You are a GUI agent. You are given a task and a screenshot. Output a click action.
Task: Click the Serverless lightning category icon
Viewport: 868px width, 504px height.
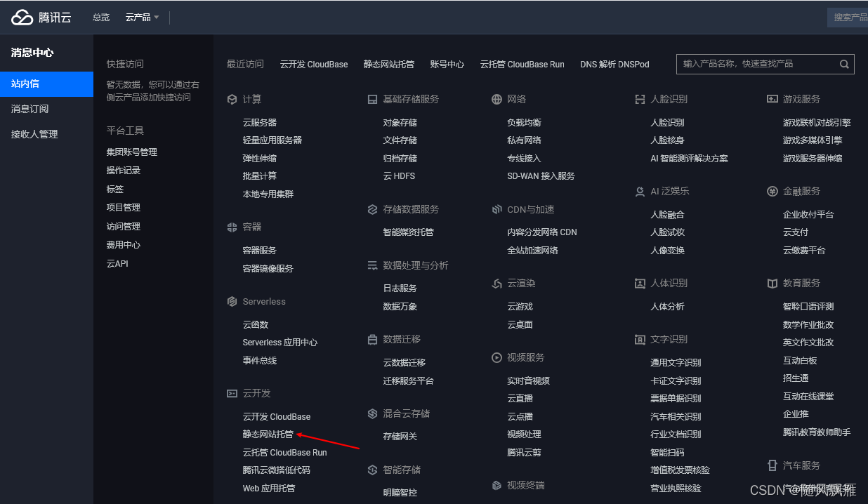click(x=232, y=301)
